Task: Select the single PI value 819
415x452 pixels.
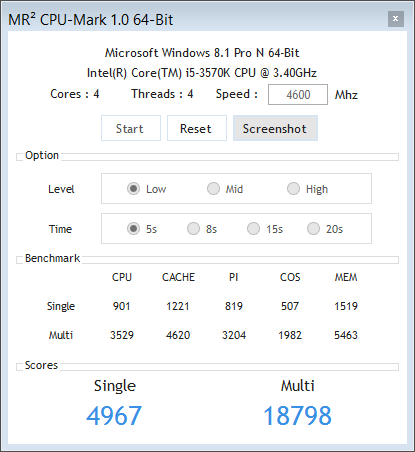Action: click(x=234, y=306)
